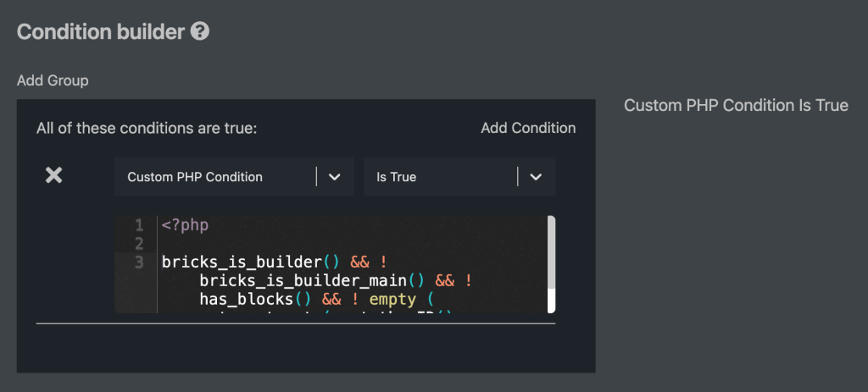Click Add Condition in the group
This screenshot has width=868, height=392.
[528, 128]
